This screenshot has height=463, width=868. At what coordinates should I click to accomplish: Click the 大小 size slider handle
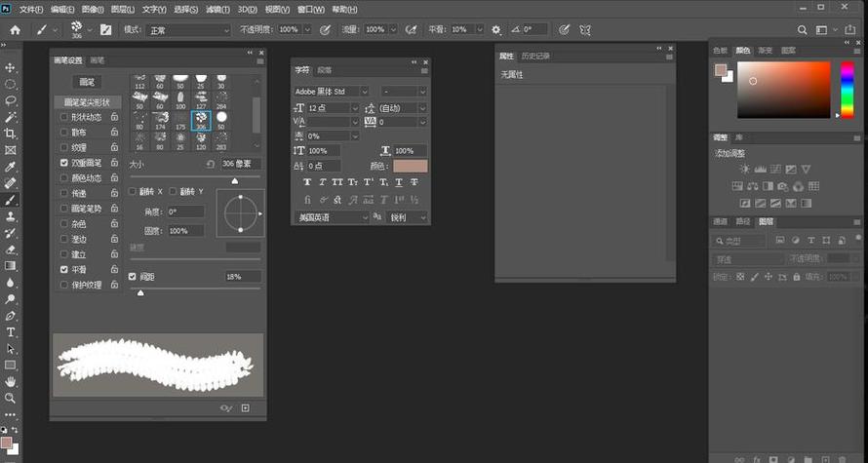(235, 181)
